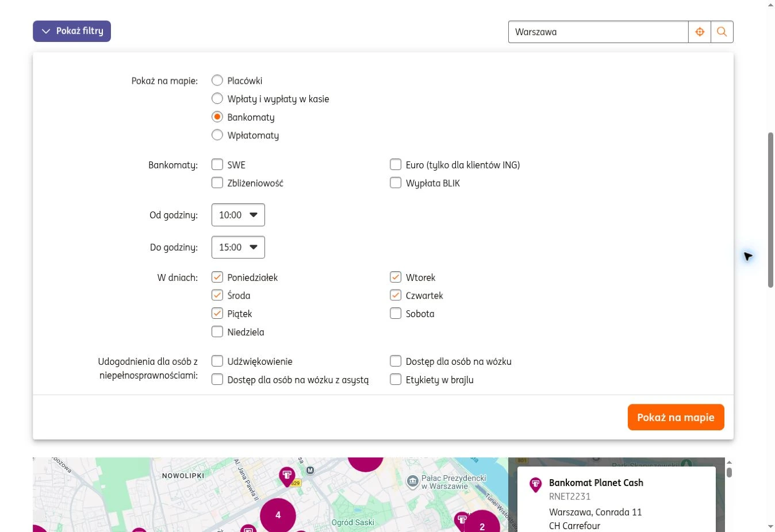Select the Placówki radio option
Screen dimensions: 775x532
217,80
